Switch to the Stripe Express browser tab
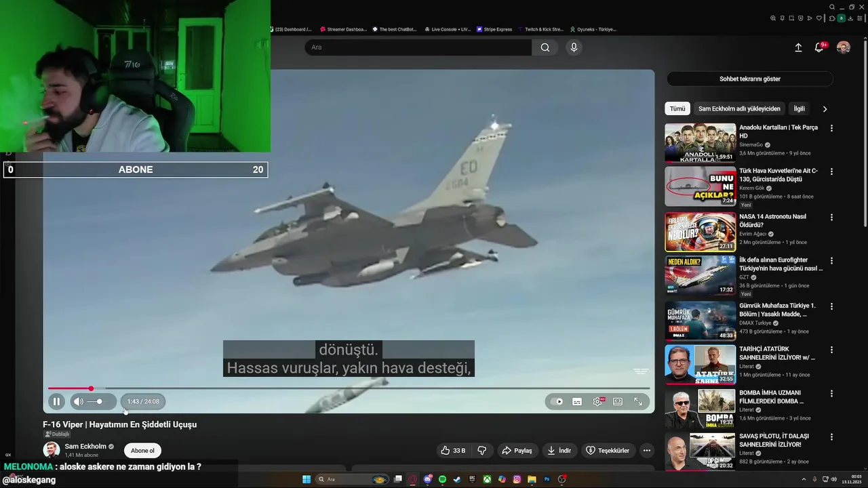The image size is (868, 488). [x=494, y=29]
